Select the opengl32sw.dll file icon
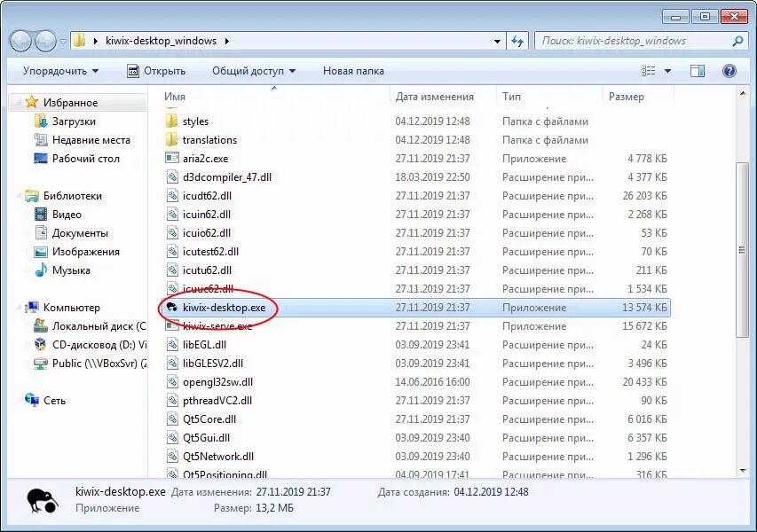The width and height of the screenshot is (757, 532). (172, 382)
